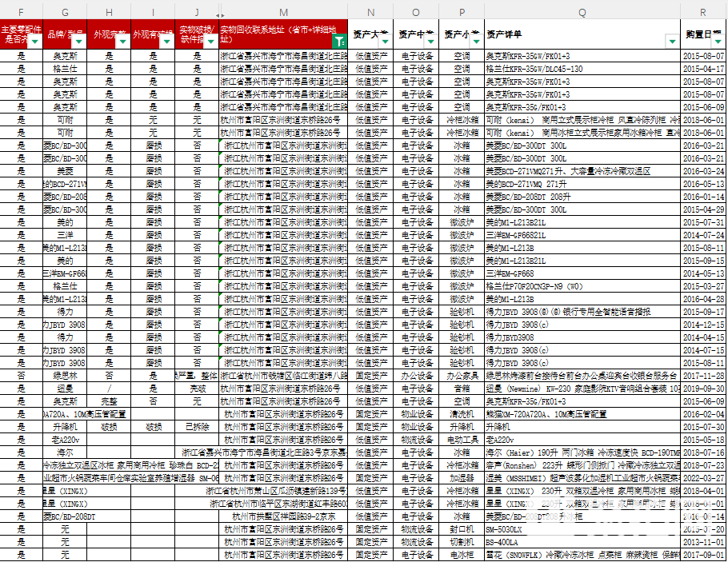728x562 pixels.
Task: Open the 购置日期 filter dropdown
Action: pos(717,41)
